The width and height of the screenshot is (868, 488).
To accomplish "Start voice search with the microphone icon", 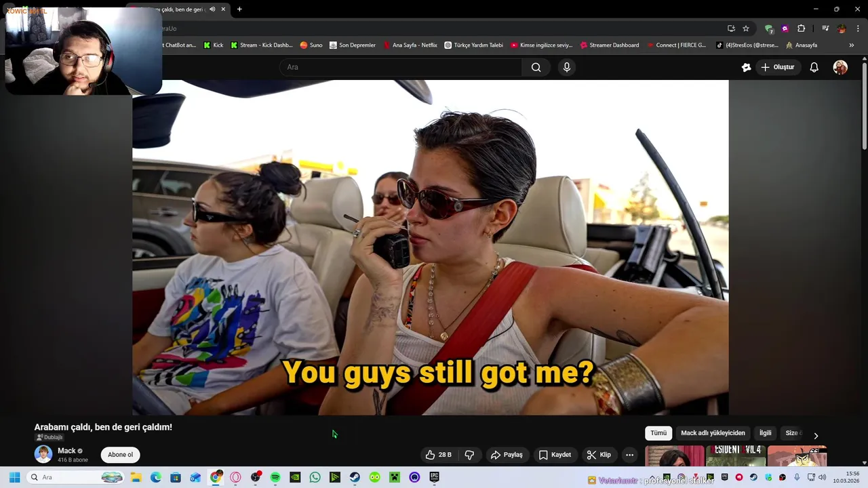I will click(567, 67).
